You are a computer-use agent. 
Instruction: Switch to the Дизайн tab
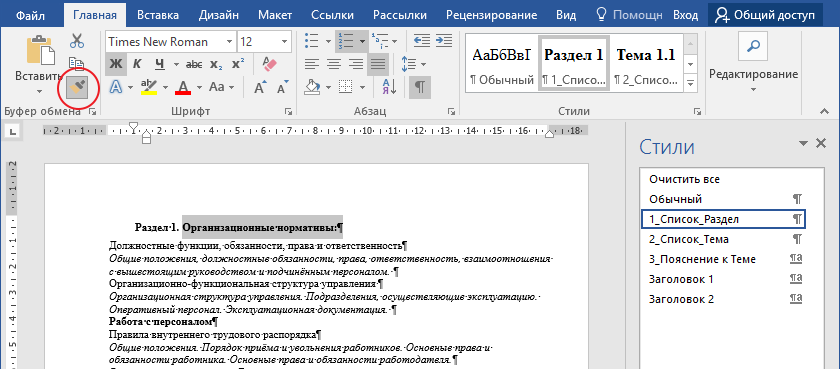click(x=219, y=14)
